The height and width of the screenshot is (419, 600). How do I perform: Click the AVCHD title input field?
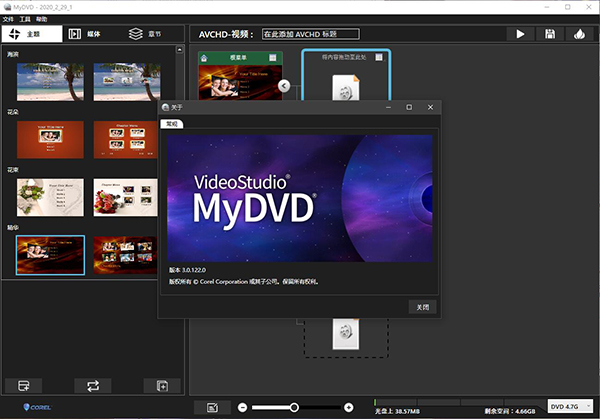pos(309,34)
